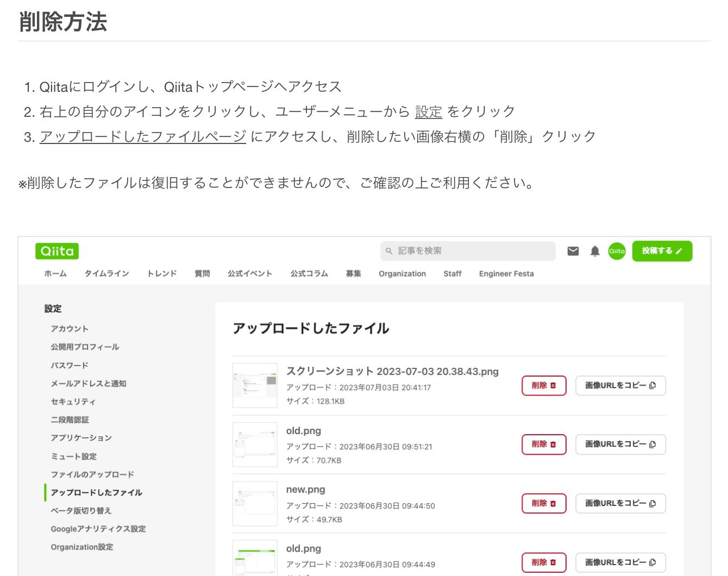
Task: Open thumbnail of old.png from 09:51:21
Action: click(255, 444)
